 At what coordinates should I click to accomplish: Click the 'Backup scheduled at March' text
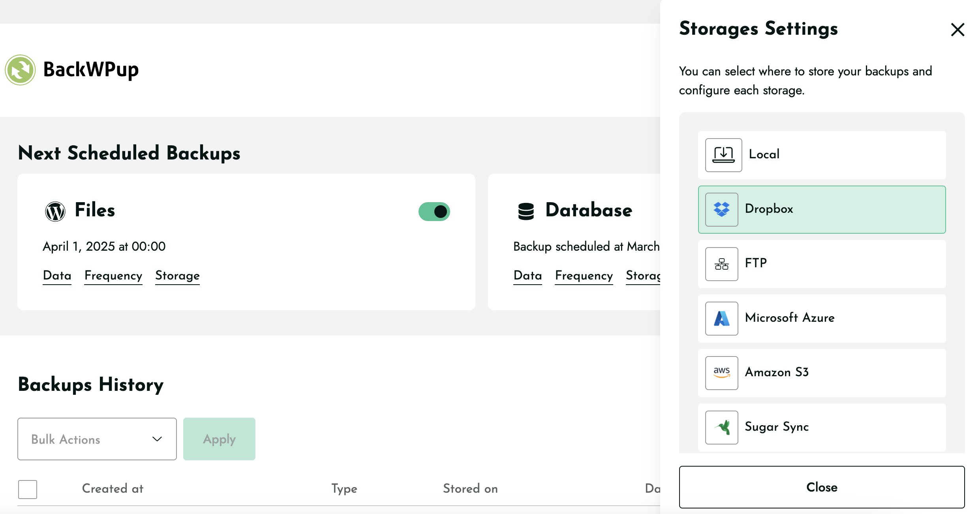coord(586,246)
